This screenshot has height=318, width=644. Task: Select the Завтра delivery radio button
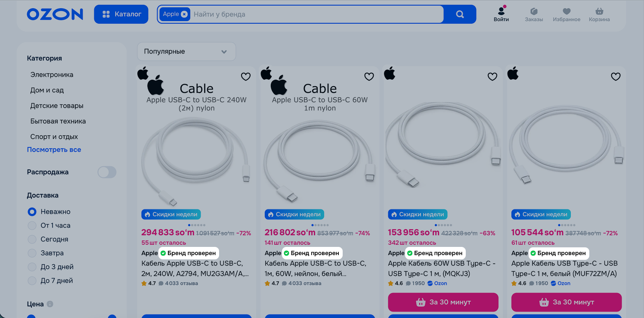coord(32,253)
